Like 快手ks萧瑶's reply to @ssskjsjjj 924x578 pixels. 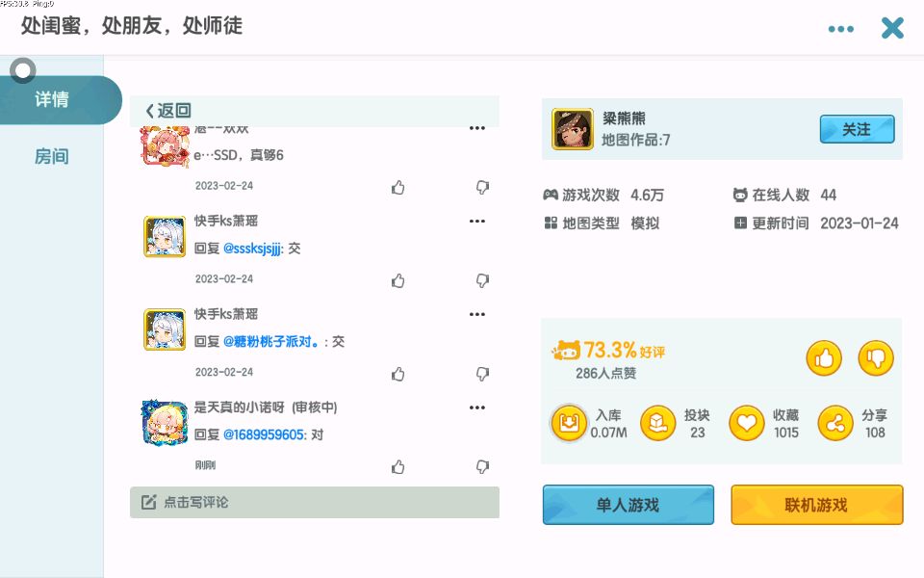tap(398, 280)
